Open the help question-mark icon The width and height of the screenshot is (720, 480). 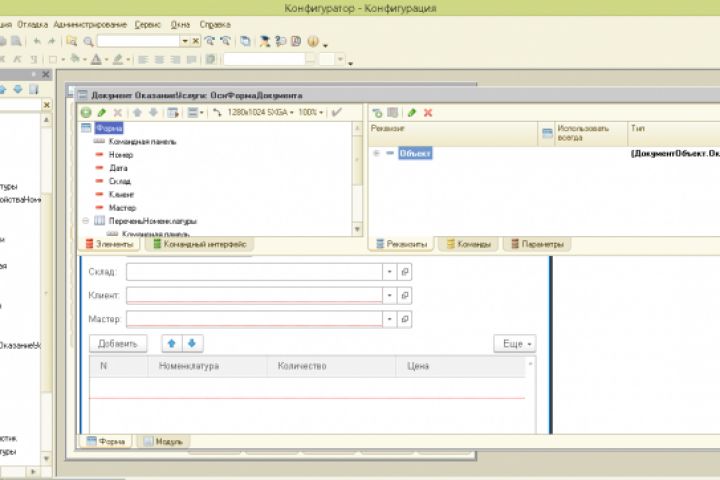[281, 41]
